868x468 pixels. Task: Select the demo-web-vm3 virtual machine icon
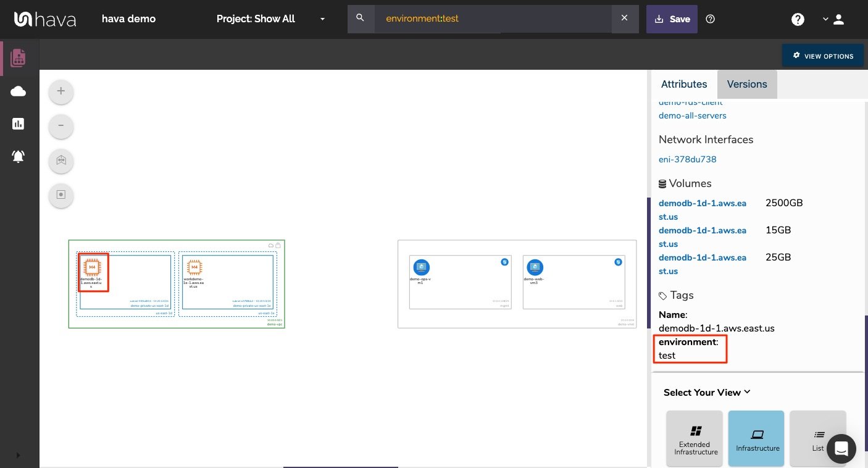pos(535,267)
